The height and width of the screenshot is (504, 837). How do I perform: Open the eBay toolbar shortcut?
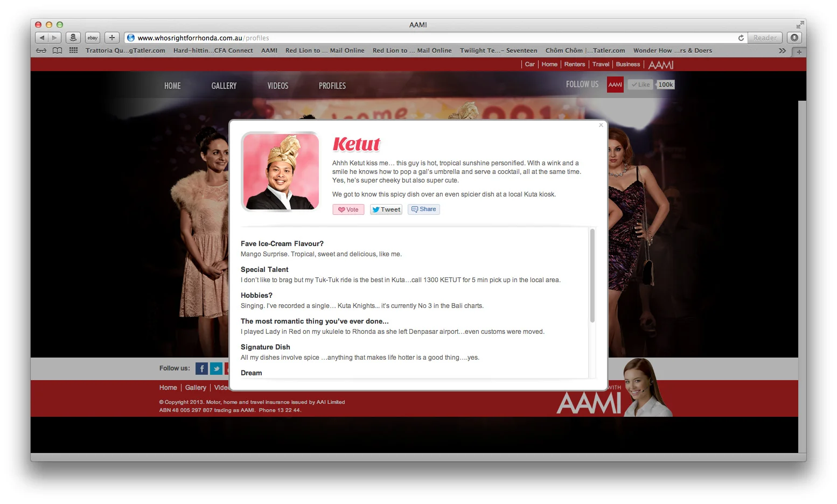(x=93, y=38)
